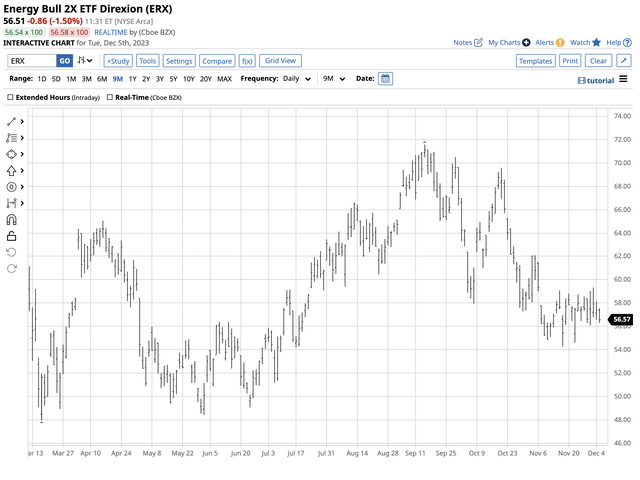Click the Compare button

[217, 61]
